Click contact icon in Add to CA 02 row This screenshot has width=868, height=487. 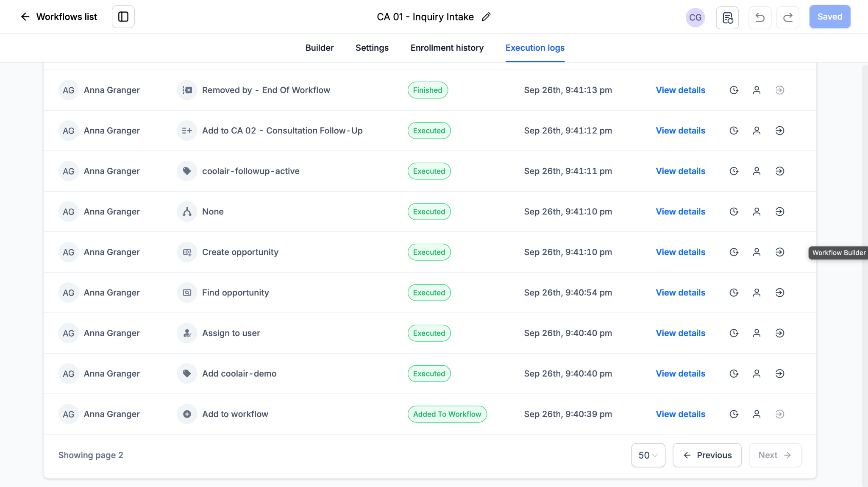tap(757, 131)
